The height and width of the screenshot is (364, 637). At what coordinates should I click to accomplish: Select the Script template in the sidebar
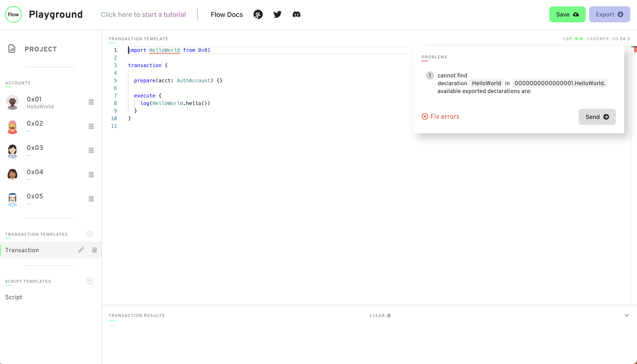(14, 297)
